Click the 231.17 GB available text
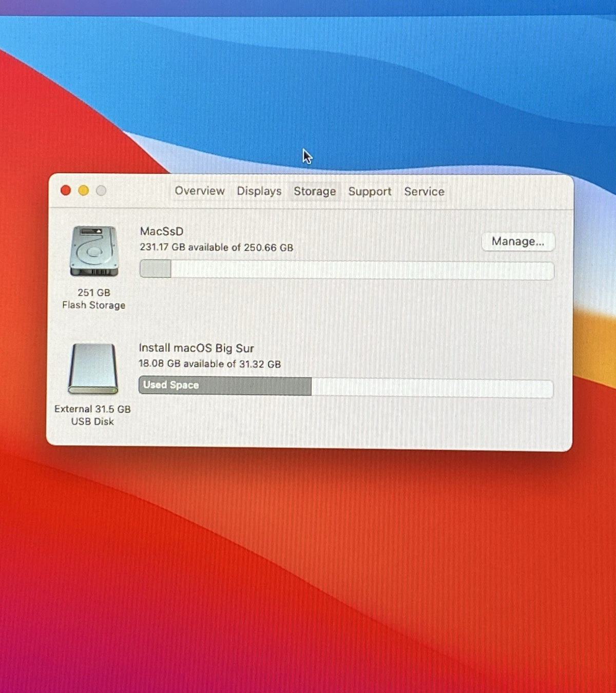The width and height of the screenshot is (616, 693). 216,247
